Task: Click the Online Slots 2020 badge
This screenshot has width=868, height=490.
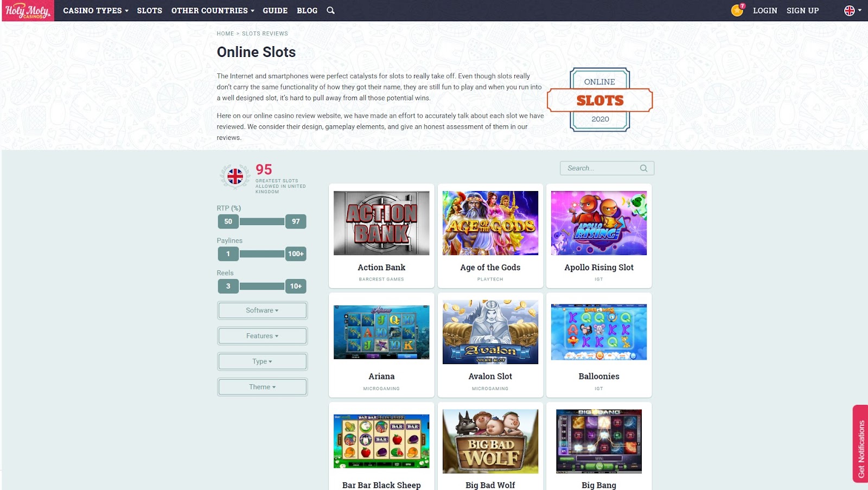Action: tap(600, 100)
